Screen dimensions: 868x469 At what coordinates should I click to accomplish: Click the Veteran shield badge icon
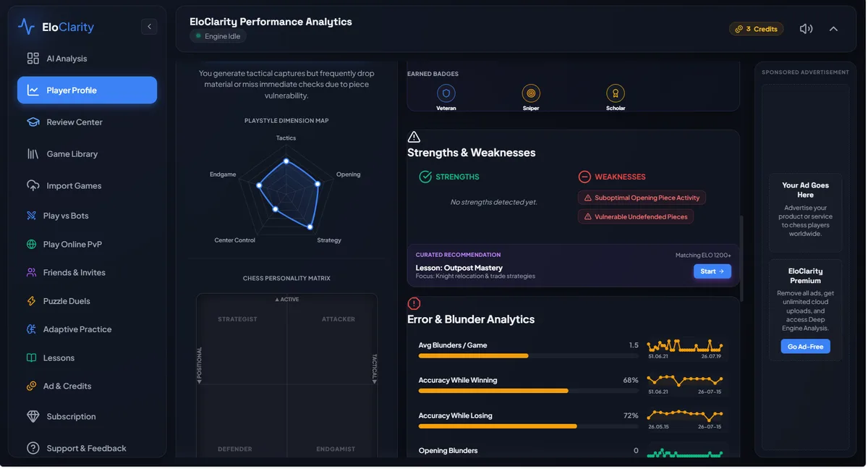[x=446, y=93]
